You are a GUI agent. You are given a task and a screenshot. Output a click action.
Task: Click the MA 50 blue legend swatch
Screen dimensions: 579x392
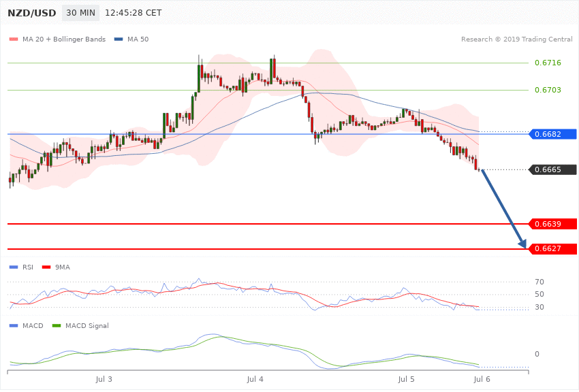click(x=119, y=39)
